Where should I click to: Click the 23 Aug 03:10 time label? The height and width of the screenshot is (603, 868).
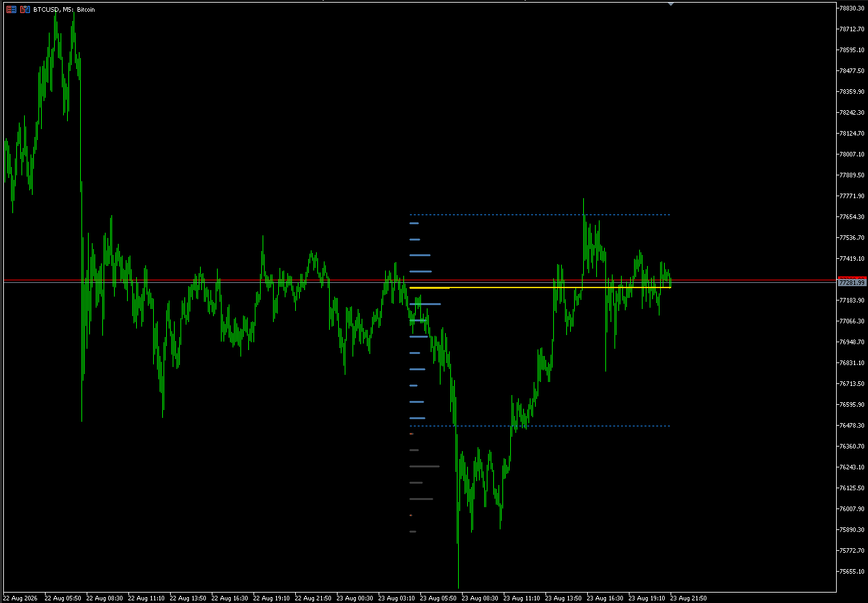(396, 598)
